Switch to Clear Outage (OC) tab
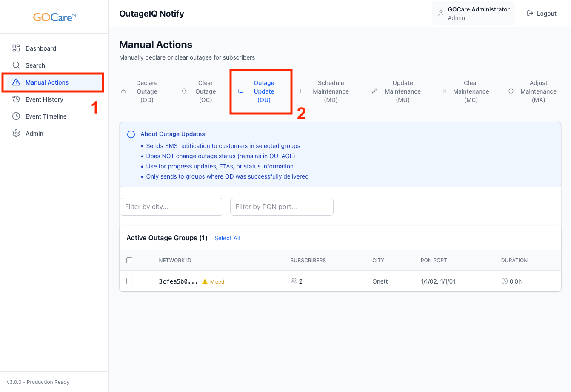The image size is (571, 392). [205, 91]
